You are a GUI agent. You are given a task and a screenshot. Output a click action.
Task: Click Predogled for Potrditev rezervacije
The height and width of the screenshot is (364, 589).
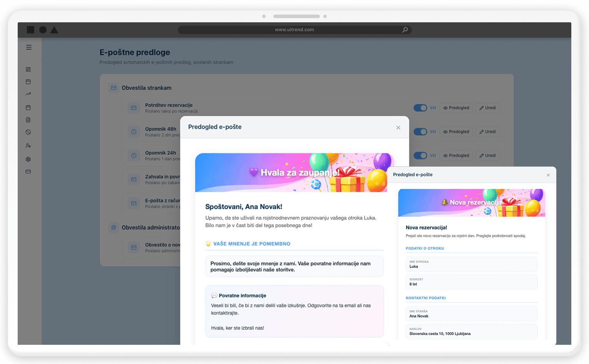[456, 108]
